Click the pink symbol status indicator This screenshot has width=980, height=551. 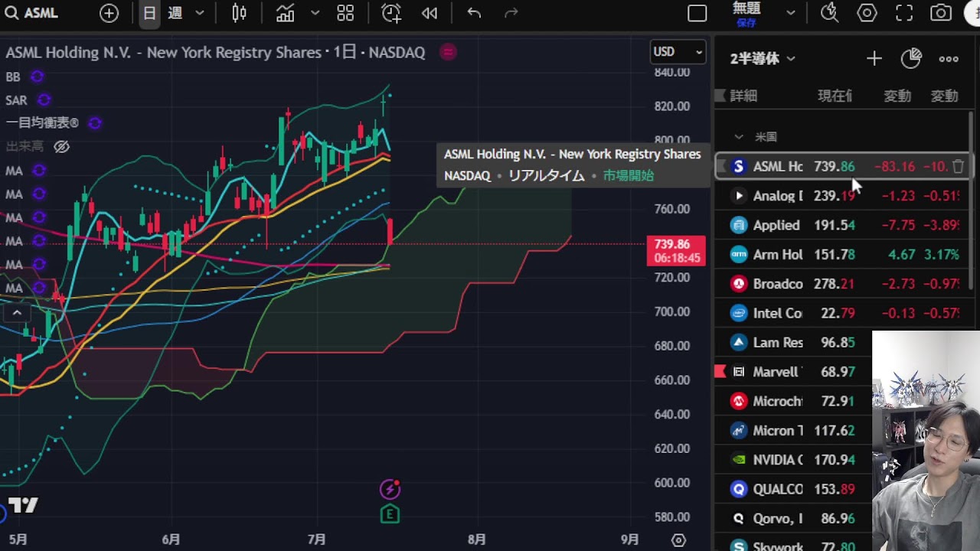point(449,52)
